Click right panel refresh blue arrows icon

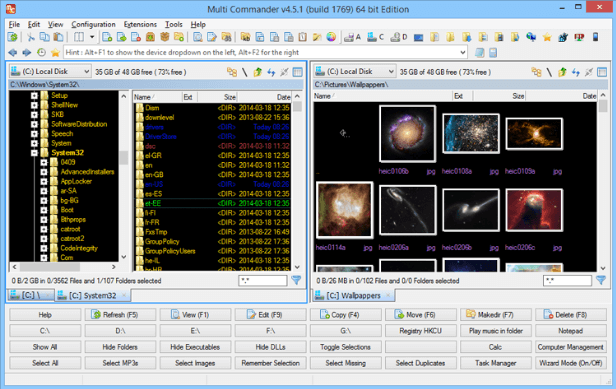[576, 72]
